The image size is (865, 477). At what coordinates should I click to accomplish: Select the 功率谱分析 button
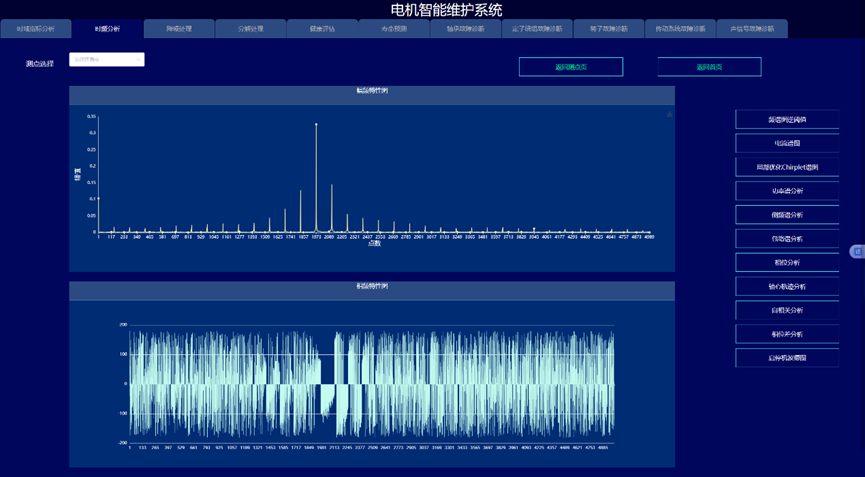[x=787, y=191]
